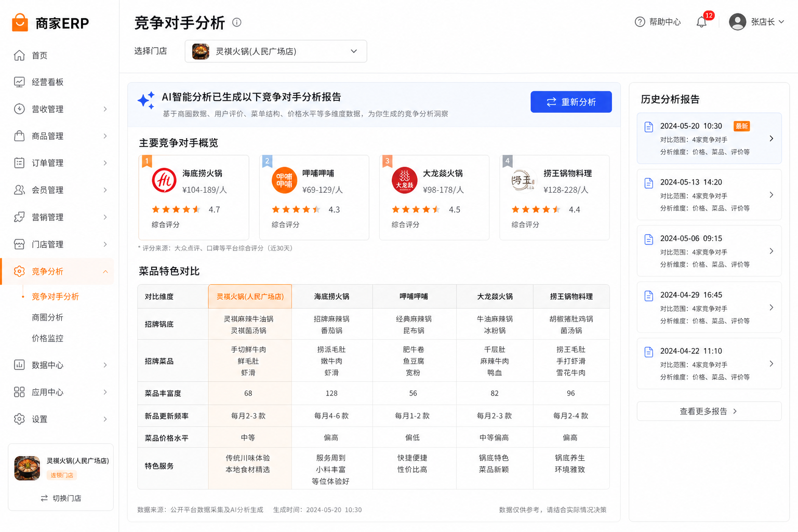Select the 竞争对手分析 submenu item
Image resolution: width=798 pixels, height=532 pixels.
coord(55,296)
